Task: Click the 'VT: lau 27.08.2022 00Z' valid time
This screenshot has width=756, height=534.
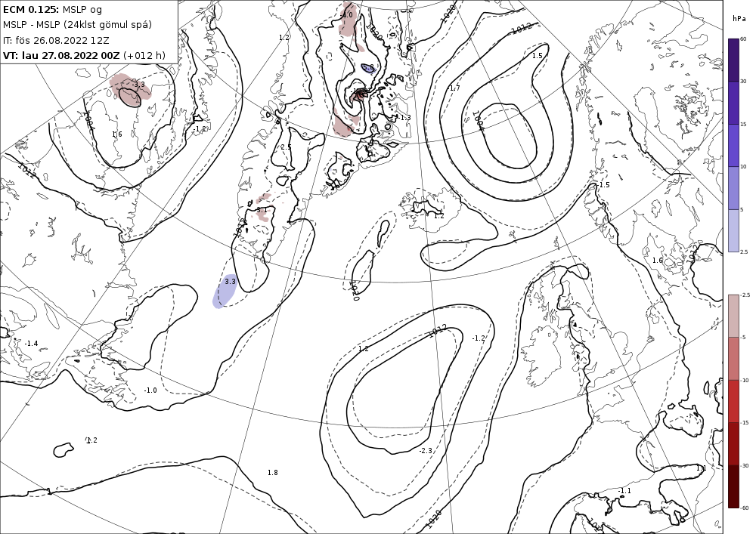Action: [61, 55]
